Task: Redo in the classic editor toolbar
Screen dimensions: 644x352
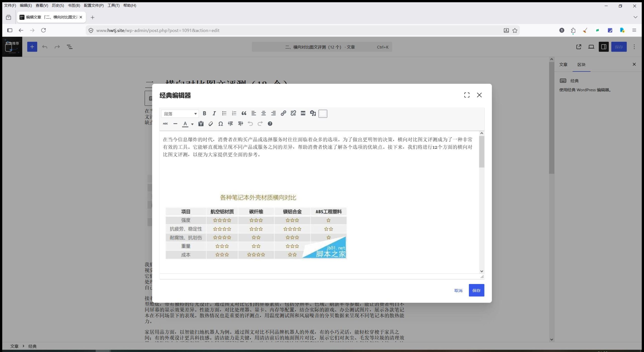Action: point(260,124)
